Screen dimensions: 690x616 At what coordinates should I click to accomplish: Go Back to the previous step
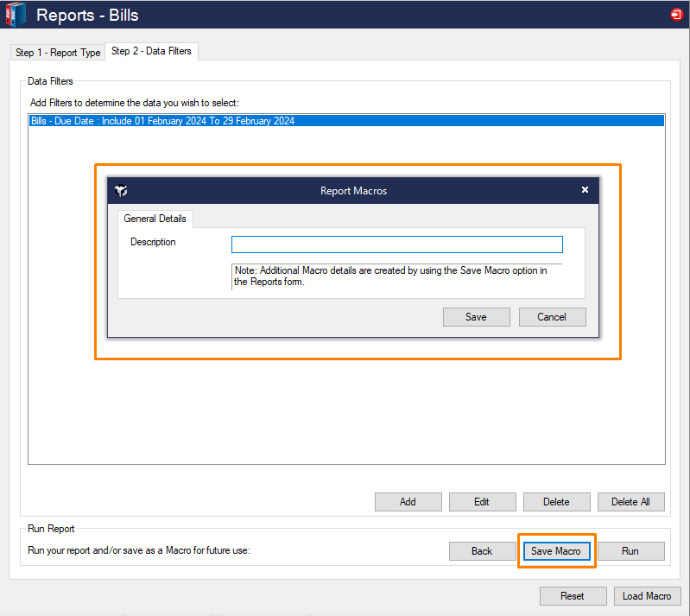pos(482,551)
